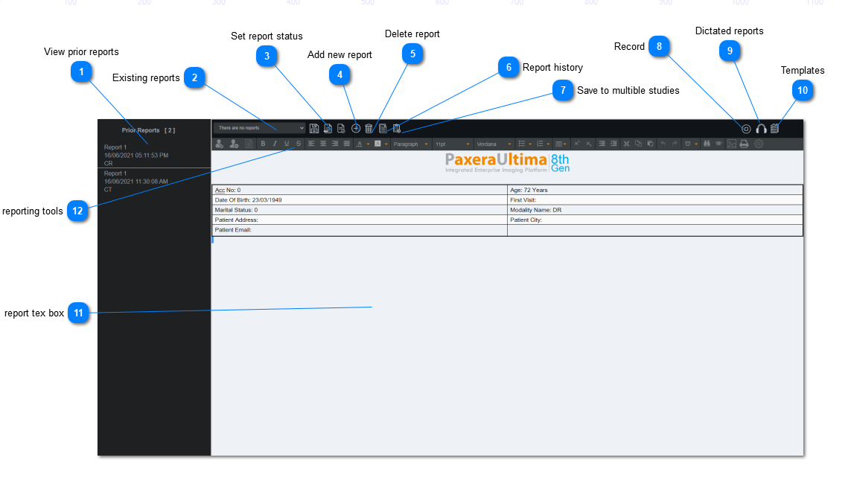
Task: Toggle bold formatting
Action: [262, 144]
